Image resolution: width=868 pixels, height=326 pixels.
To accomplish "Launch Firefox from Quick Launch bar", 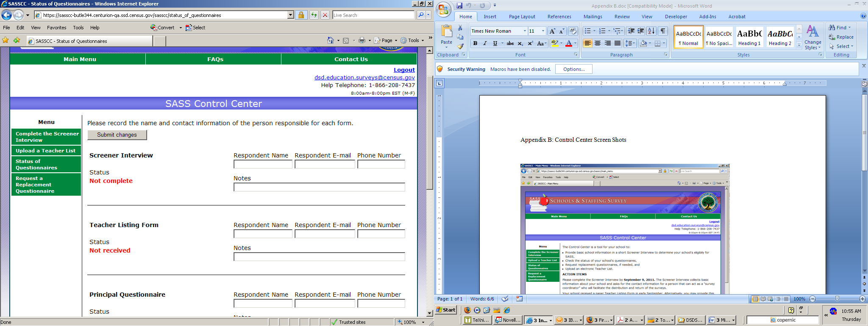I will point(467,310).
